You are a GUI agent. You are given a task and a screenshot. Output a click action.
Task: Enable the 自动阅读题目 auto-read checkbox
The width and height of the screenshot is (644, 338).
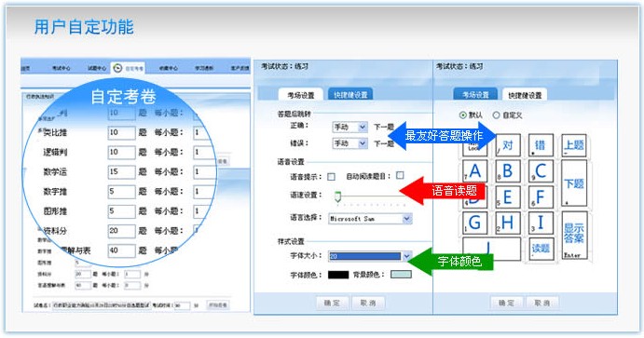coord(400,176)
